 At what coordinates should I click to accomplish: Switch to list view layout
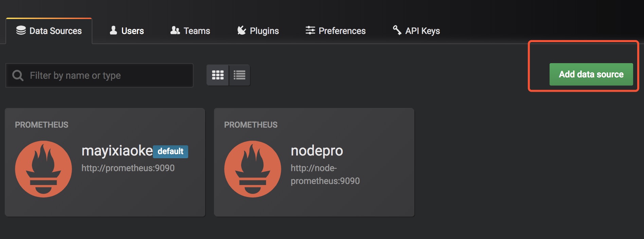(239, 75)
